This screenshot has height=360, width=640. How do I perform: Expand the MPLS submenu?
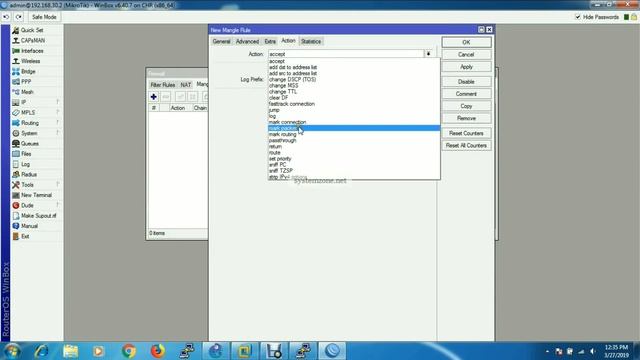(28, 113)
